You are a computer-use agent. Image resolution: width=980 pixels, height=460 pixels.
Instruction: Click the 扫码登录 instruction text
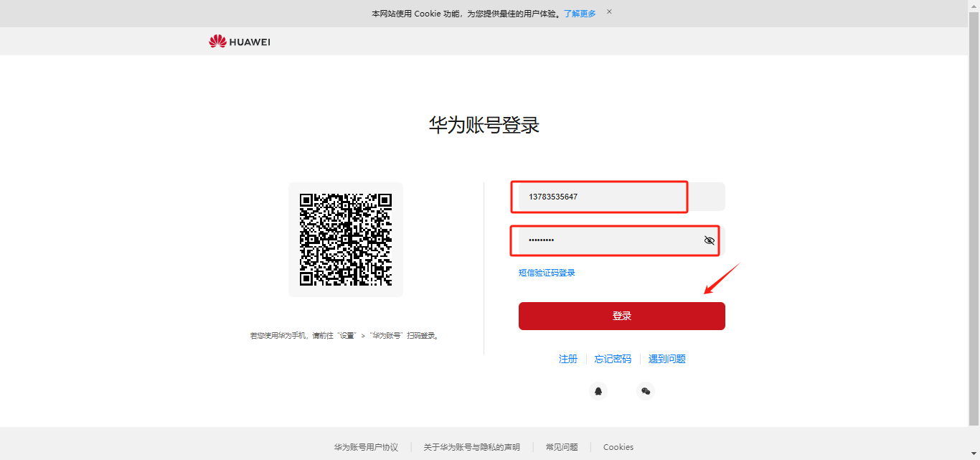345,335
